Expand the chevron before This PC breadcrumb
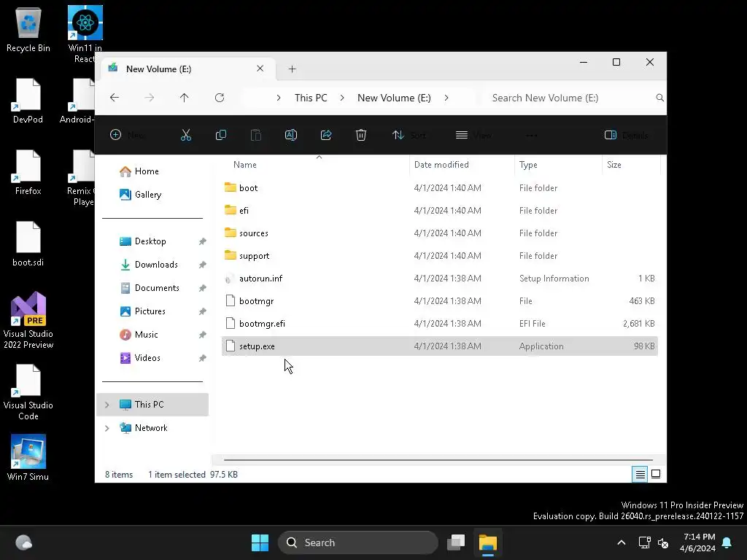This screenshot has height=560, width=747. [279, 98]
